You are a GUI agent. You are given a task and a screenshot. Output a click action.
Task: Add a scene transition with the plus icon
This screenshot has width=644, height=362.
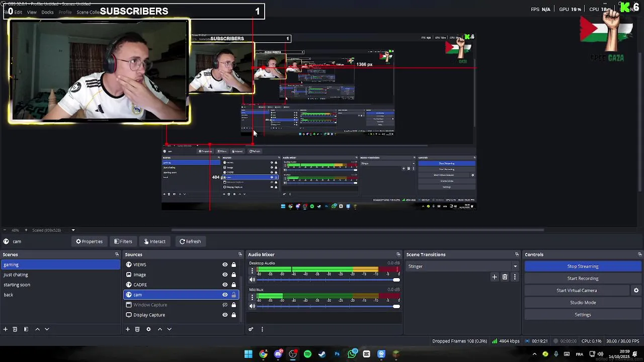click(x=495, y=277)
